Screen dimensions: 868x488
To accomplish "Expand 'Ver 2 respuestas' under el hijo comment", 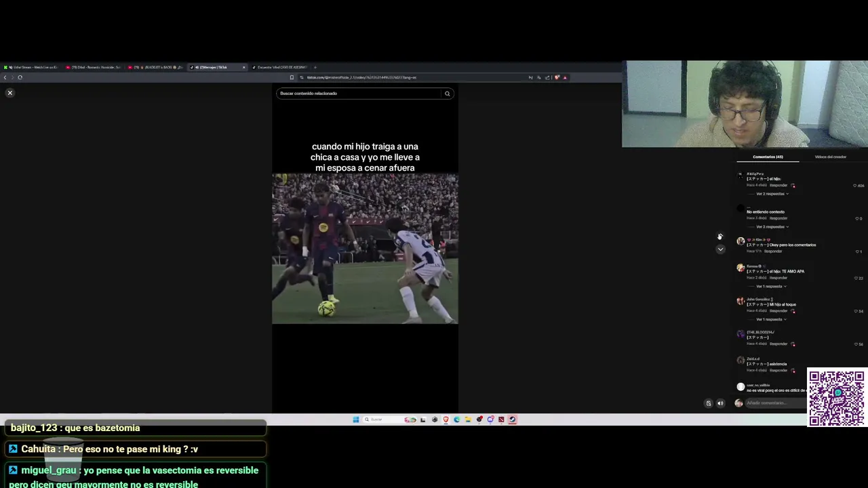I will pyautogui.click(x=772, y=194).
